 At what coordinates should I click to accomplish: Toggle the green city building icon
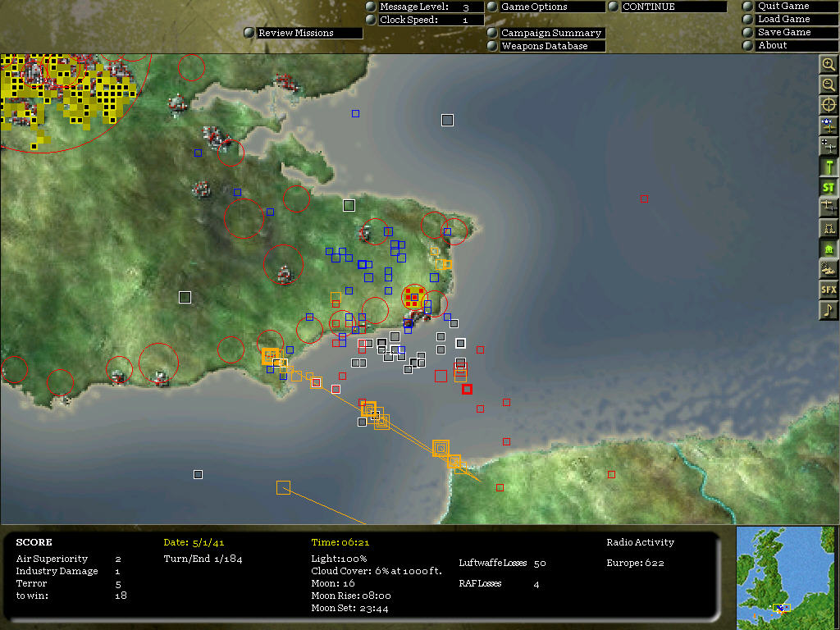829,249
